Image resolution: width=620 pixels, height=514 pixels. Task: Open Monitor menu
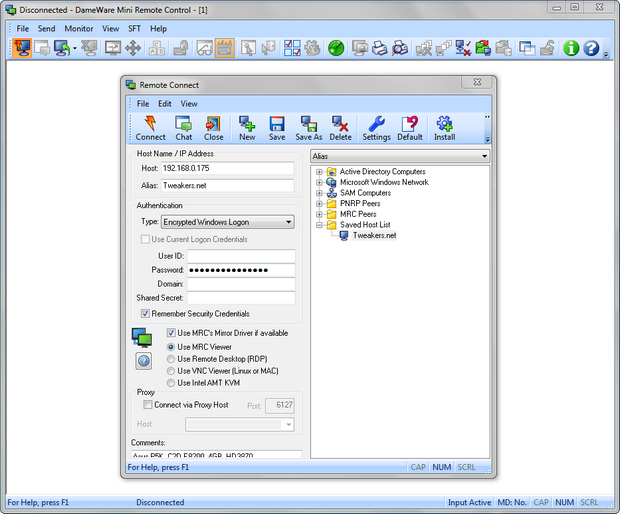[x=79, y=28]
